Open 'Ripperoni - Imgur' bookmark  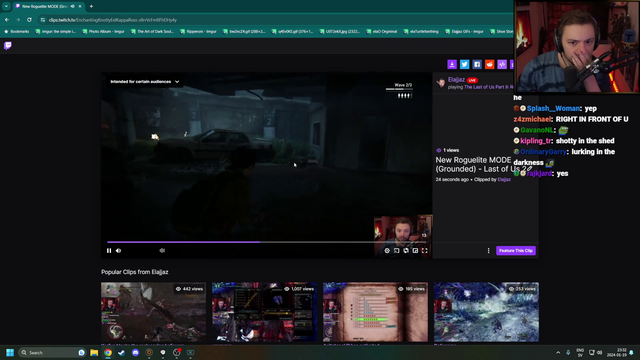tap(198, 31)
